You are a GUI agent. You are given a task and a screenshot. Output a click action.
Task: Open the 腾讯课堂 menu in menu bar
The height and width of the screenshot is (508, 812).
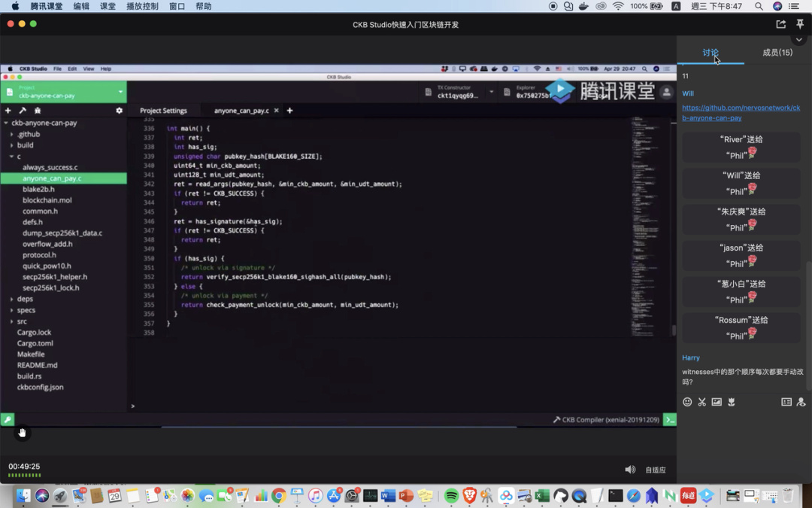click(x=46, y=6)
